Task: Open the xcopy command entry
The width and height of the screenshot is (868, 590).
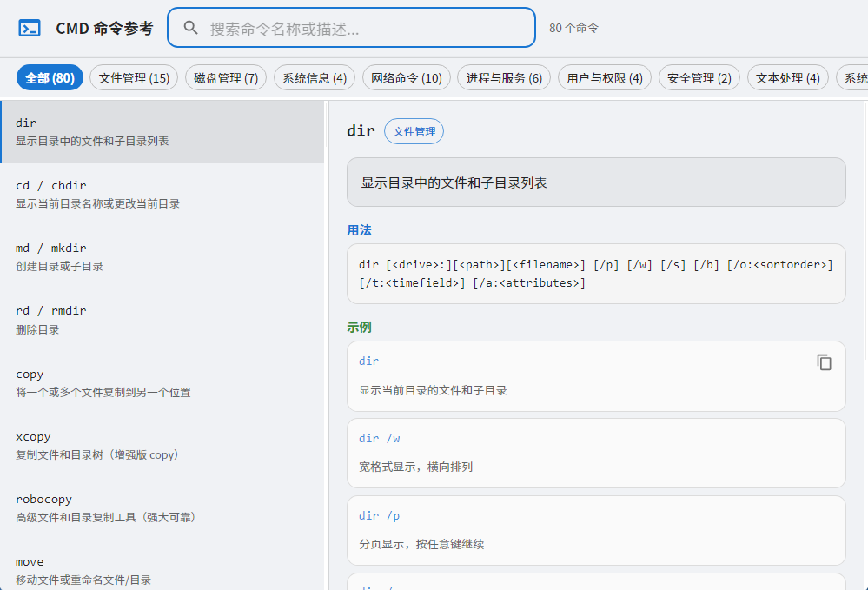Action: pos(162,446)
